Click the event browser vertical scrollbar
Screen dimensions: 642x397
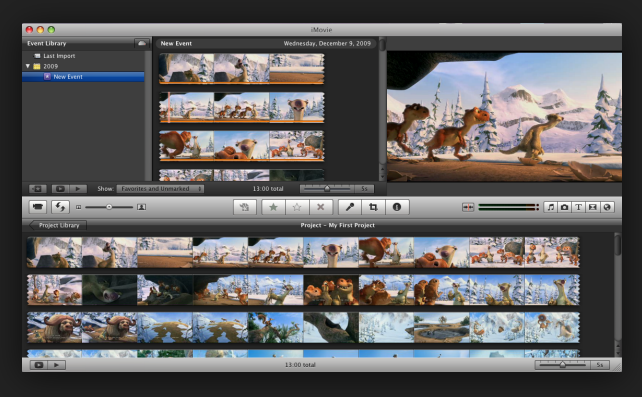382,109
